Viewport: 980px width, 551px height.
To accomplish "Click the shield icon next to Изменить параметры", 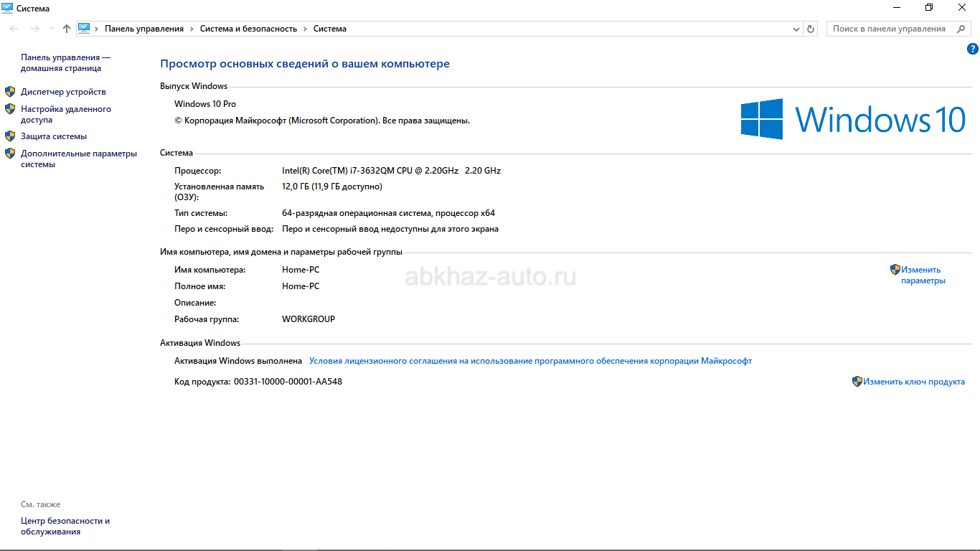I will [x=895, y=270].
